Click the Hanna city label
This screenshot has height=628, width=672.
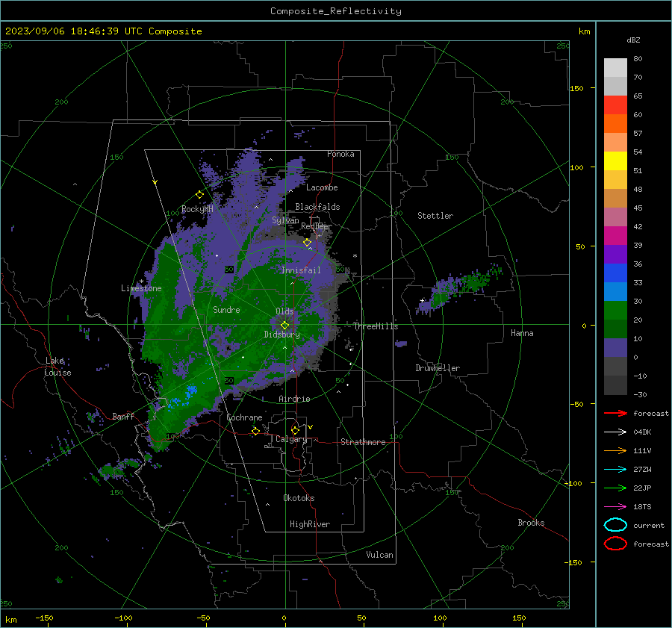522,333
